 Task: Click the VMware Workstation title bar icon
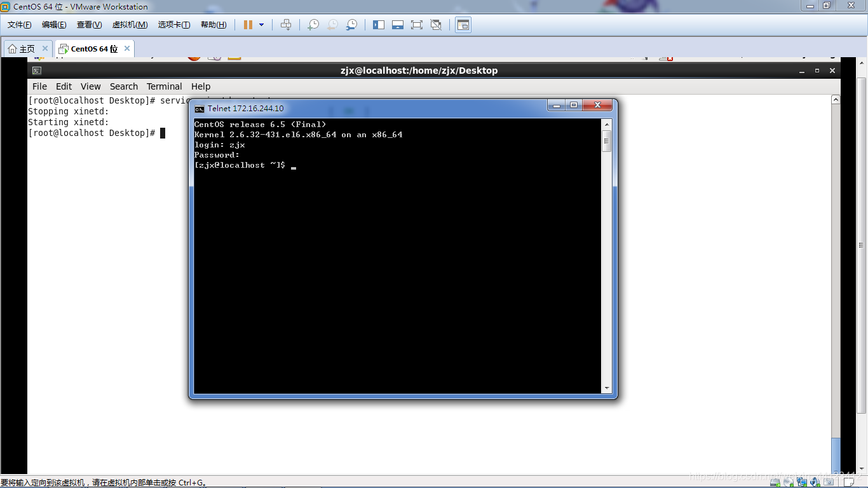click(6, 7)
